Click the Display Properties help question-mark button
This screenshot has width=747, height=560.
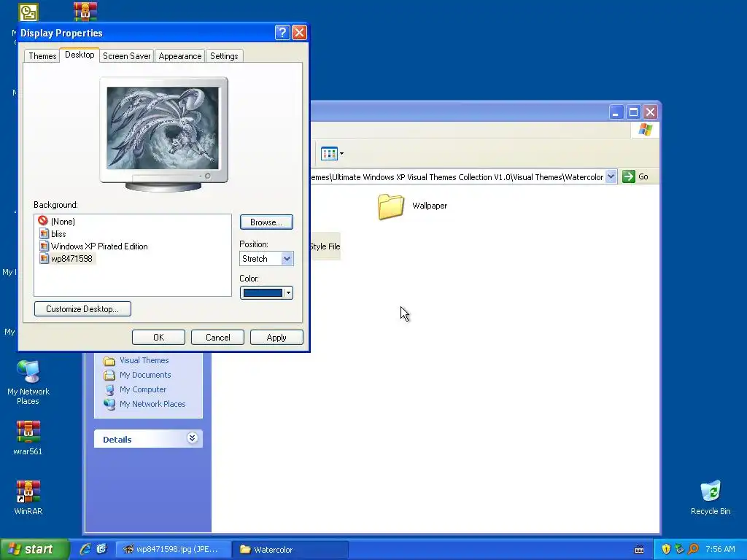[282, 32]
